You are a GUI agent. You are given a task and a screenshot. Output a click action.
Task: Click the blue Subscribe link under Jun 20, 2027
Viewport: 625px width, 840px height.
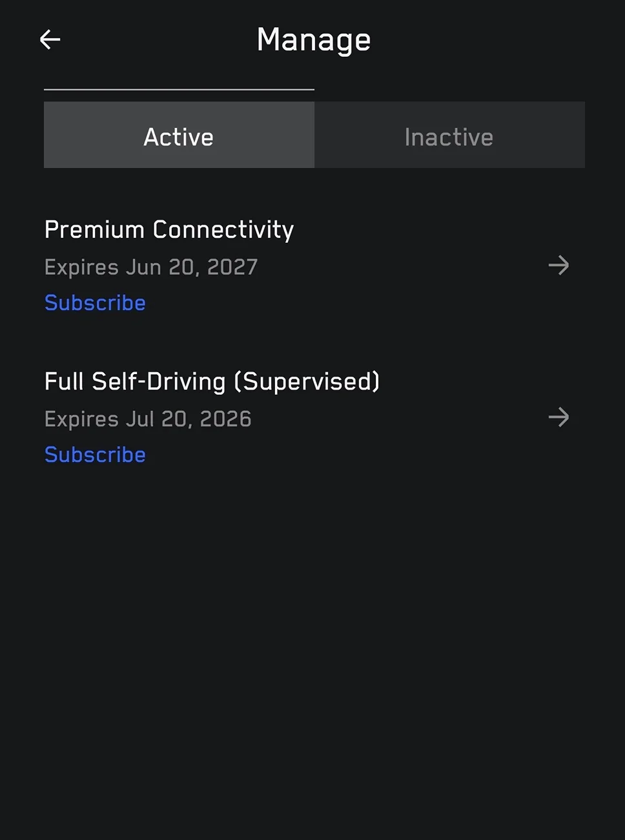95,302
